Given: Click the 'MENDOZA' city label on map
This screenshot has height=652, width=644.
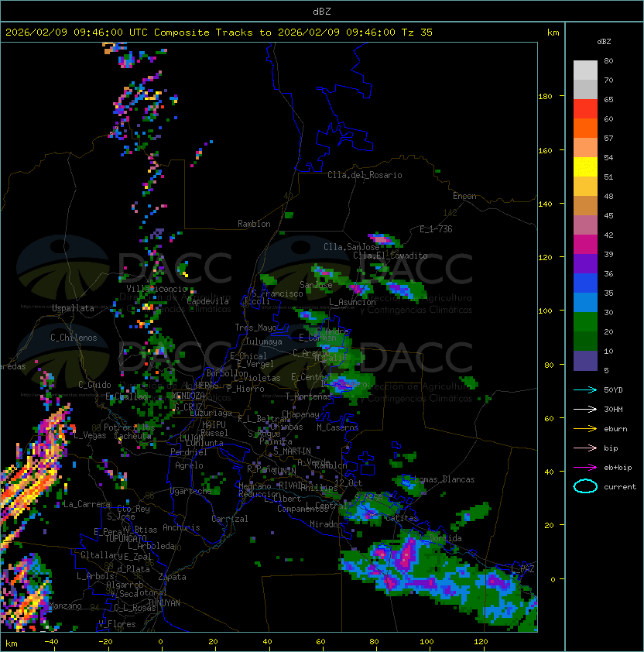Looking at the screenshot, I should tap(188, 396).
